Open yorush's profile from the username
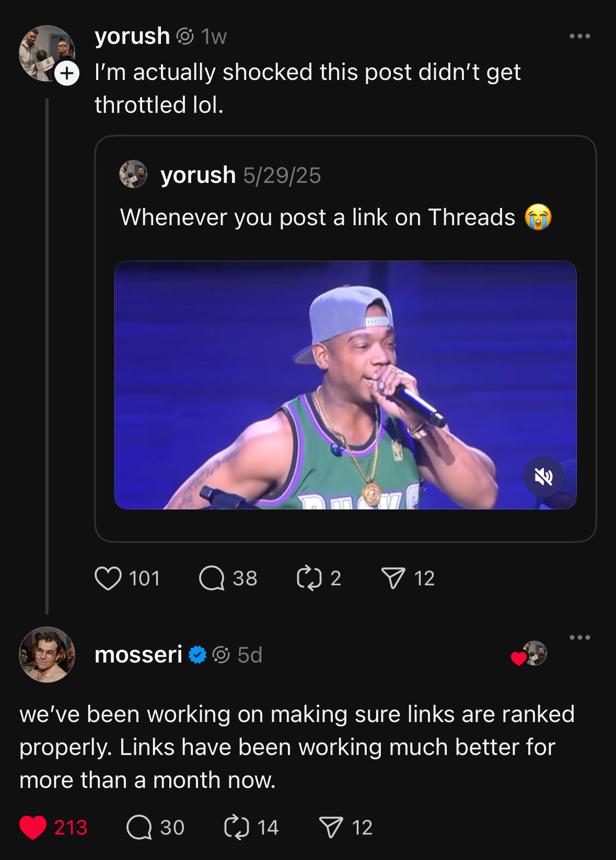616x860 pixels. tap(132, 36)
